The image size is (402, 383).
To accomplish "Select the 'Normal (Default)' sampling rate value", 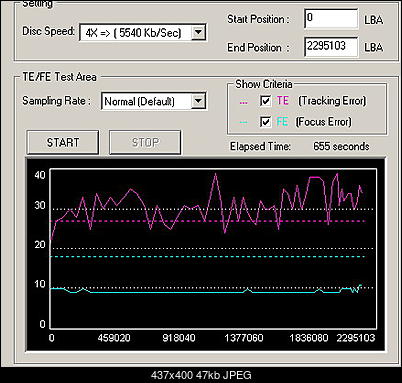I will (x=139, y=101).
